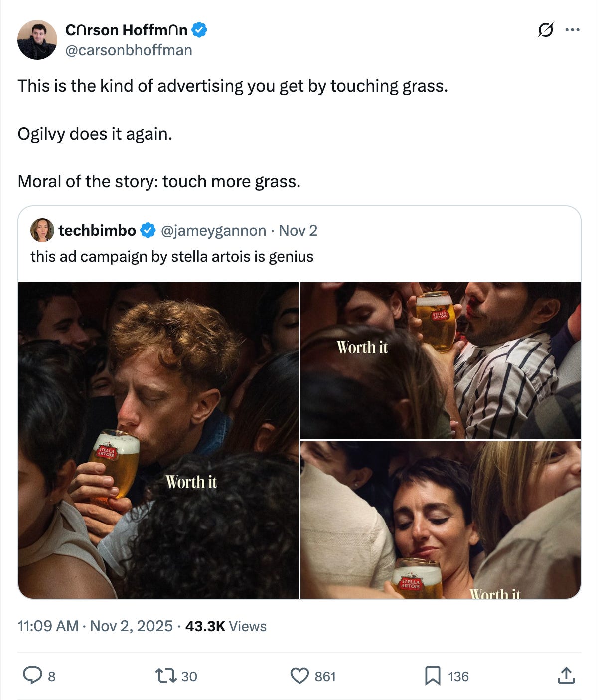Viewport: 598px width, 700px height.
Task: Open the @carsonbhoffman handle
Action: coord(130,49)
